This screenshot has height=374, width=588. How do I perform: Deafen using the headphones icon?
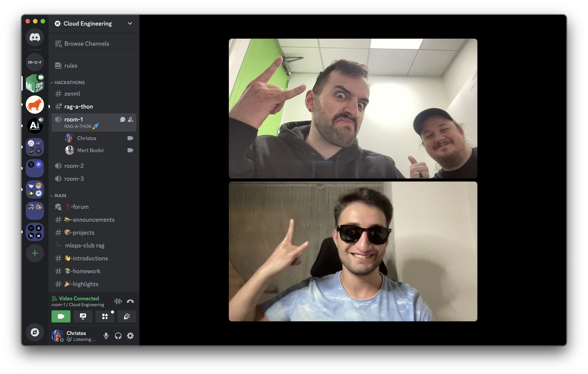click(118, 336)
